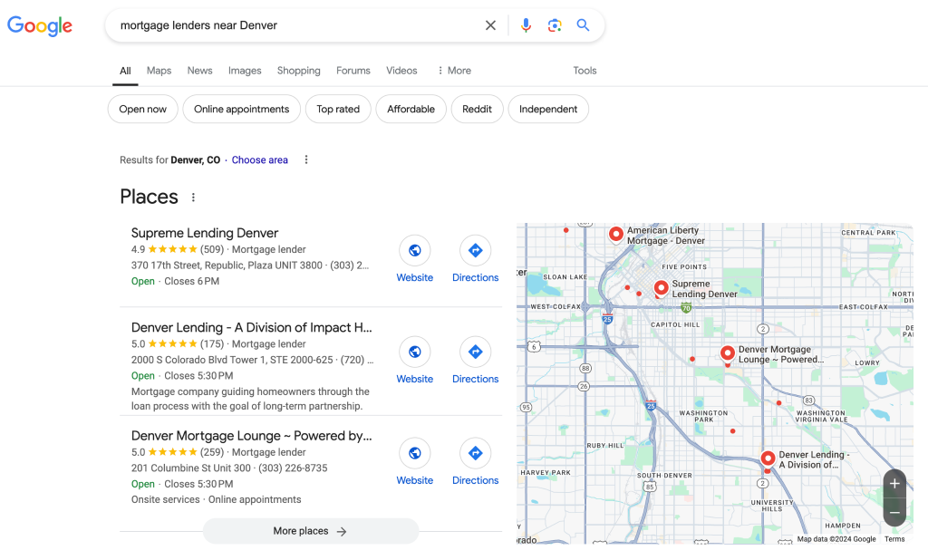Toggle the Top rated filter chip
Viewport: 928px width, 560px height.
(x=338, y=110)
